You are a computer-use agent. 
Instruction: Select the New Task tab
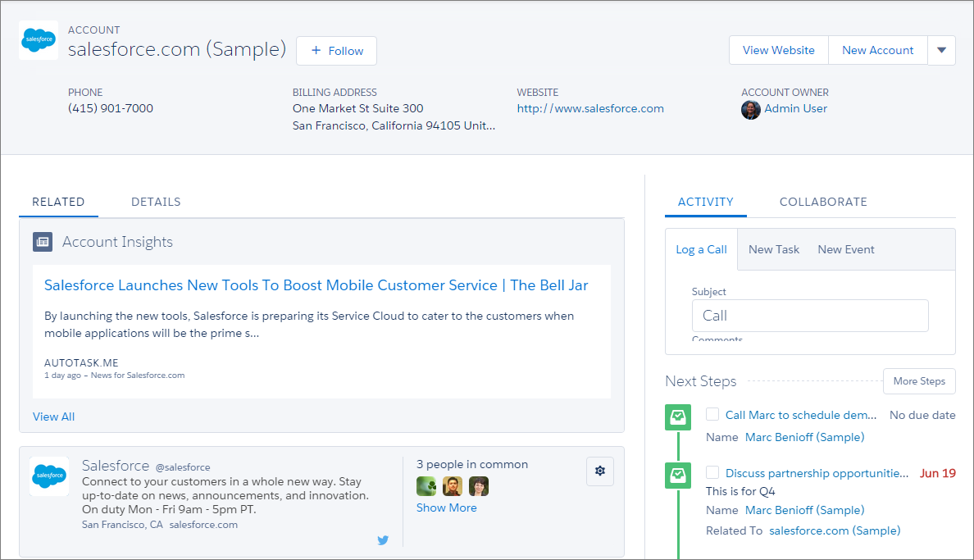pyautogui.click(x=774, y=249)
